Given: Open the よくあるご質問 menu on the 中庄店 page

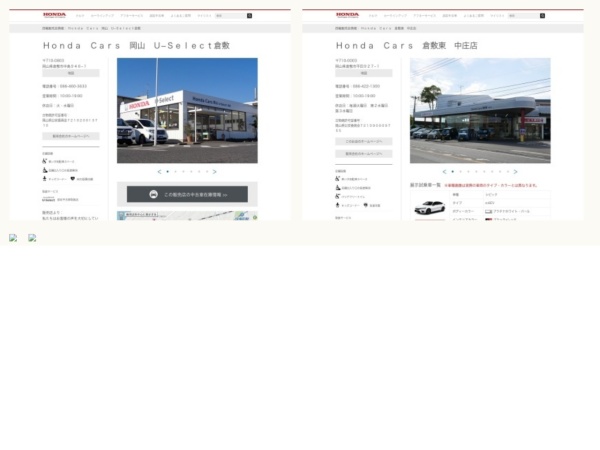Looking at the screenshot, I should 474,16.
